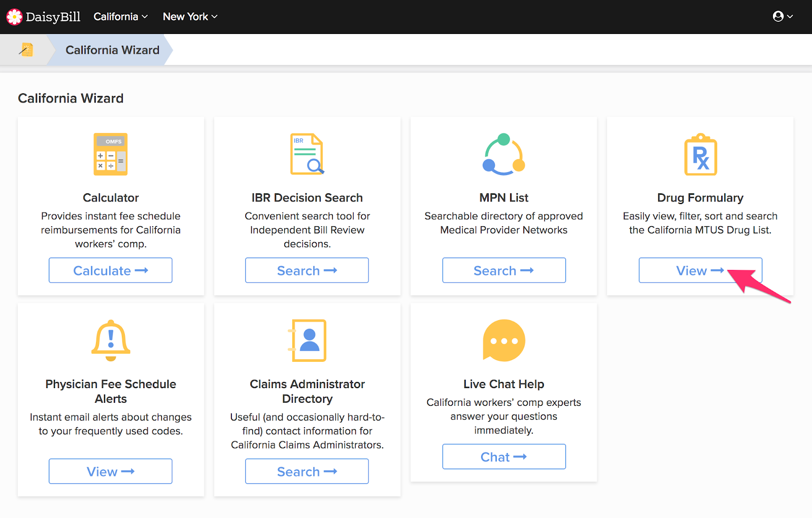Click the DaisyBill flower logo icon
The width and height of the screenshot is (812, 518).
[x=14, y=17]
